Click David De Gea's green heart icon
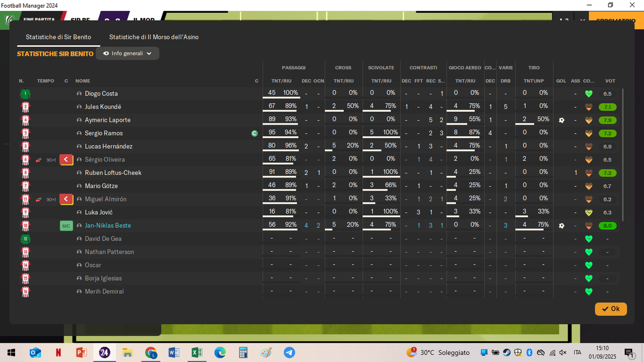The height and width of the screenshot is (362, 644). [x=589, y=239]
